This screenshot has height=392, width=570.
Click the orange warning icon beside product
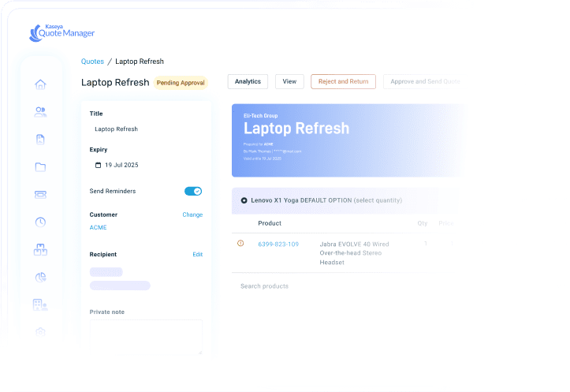(x=240, y=244)
